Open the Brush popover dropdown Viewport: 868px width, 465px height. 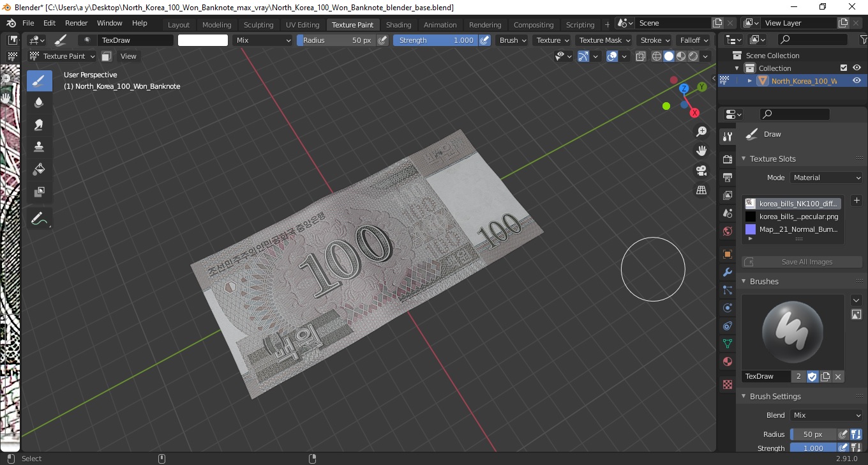[513, 40]
